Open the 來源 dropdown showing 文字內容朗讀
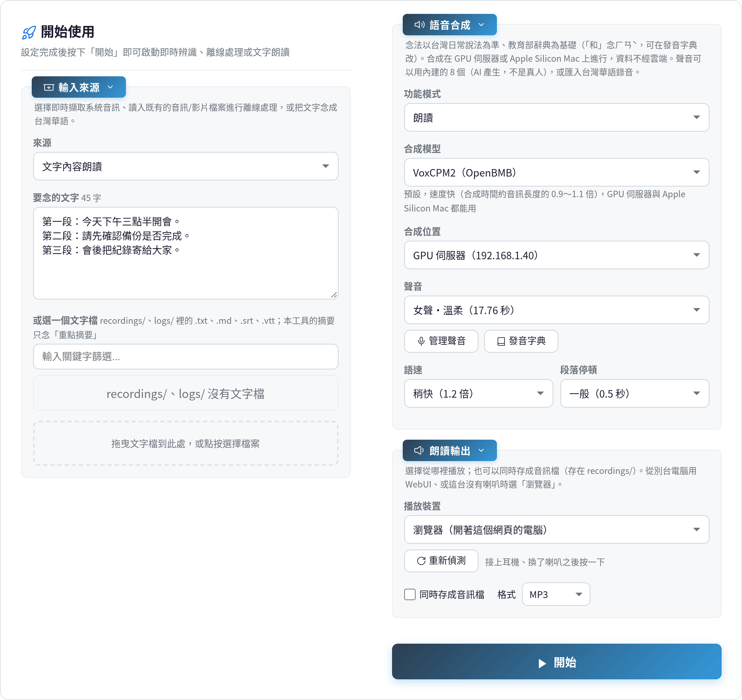This screenshot has width=742, height=700. [x=185, y=166]
